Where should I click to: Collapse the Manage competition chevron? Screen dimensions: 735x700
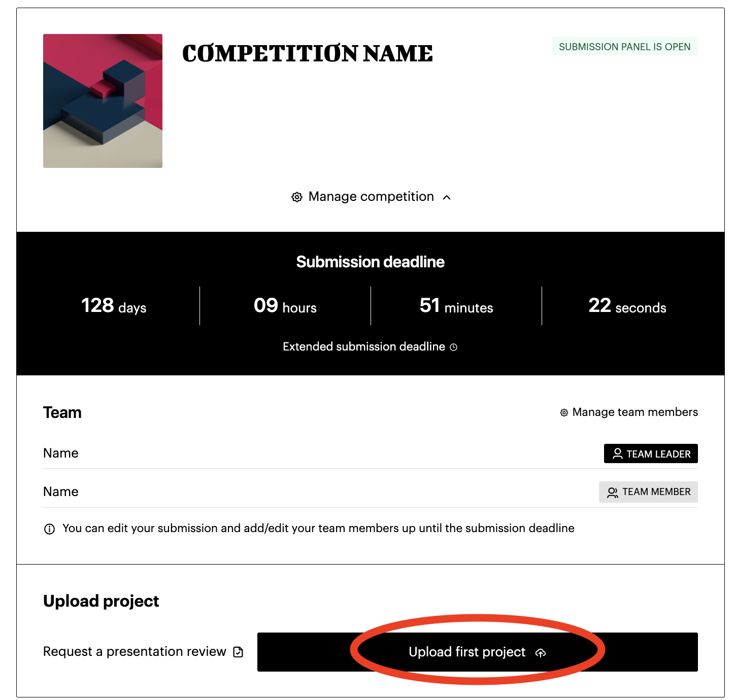[447, 197]
